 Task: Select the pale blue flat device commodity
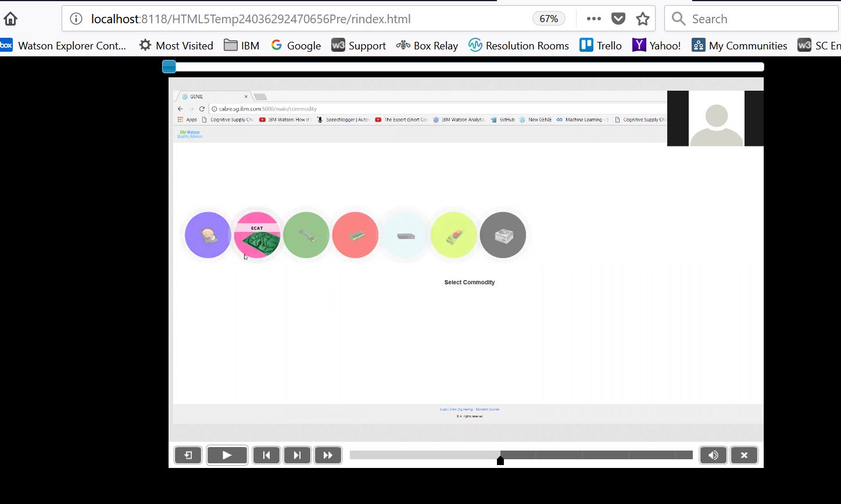405,235
